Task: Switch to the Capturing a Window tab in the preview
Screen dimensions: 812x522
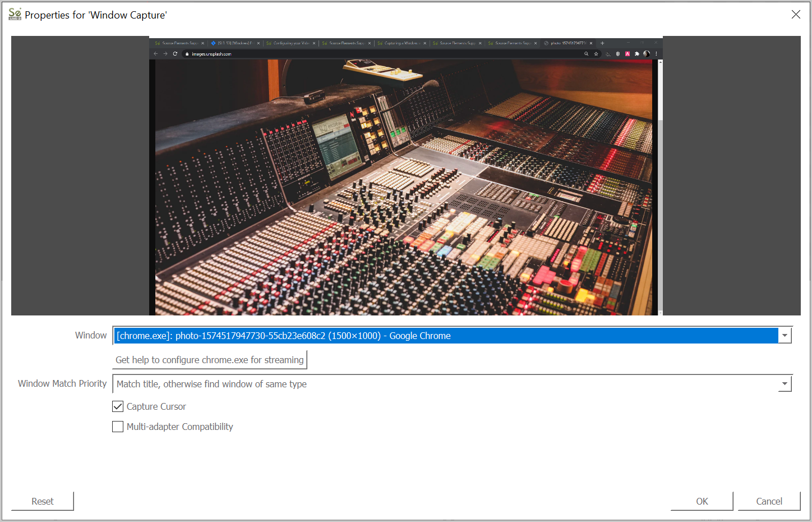Action: pyautogui.click(x=400, y=43)
